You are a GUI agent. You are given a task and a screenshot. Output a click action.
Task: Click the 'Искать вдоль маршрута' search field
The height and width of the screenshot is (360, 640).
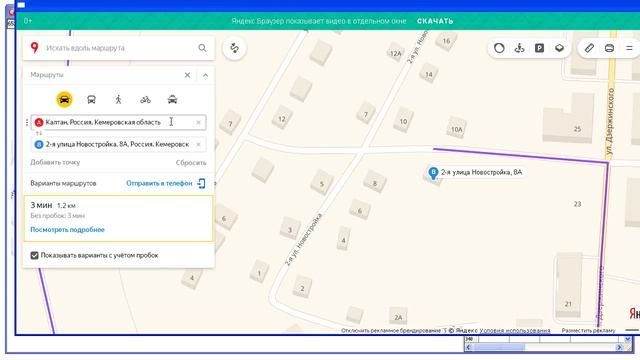(x=118, y=48)
